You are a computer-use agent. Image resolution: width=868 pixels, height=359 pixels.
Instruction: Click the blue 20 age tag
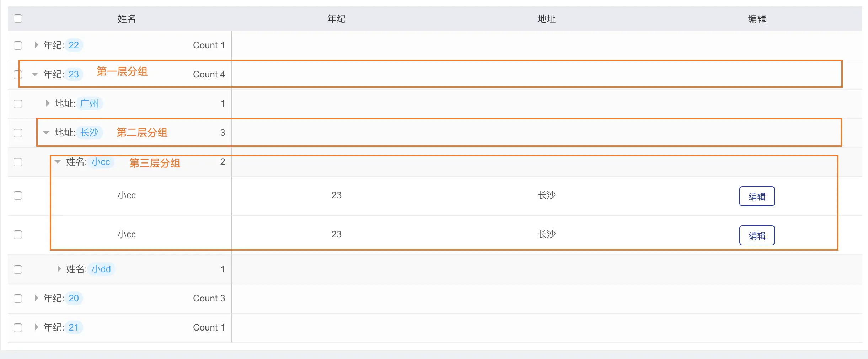click(x=74, y=298)
